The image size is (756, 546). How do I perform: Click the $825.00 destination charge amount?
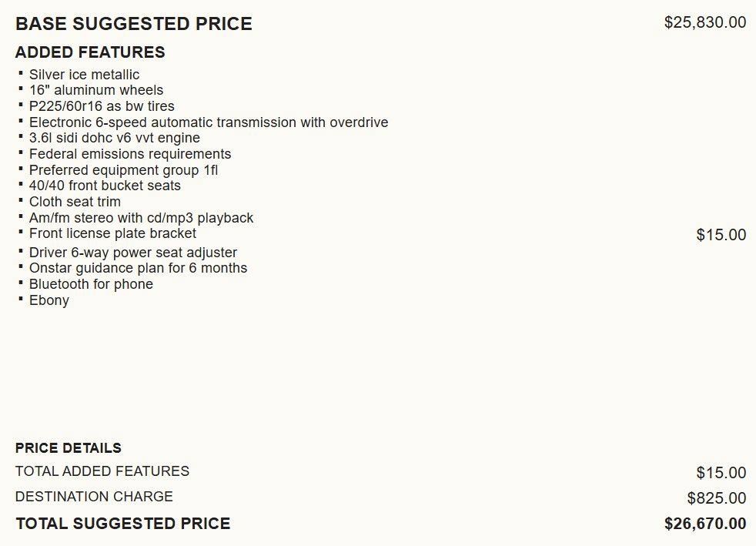(x=717, y=497)
